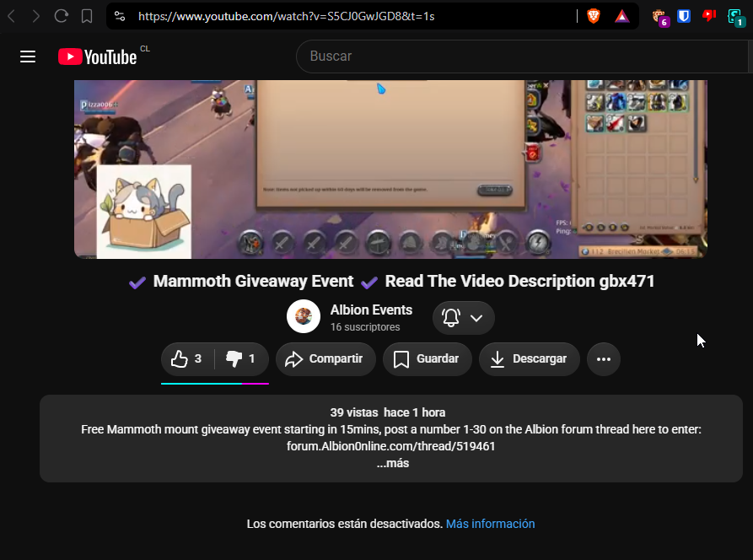Go back to the previous page

tap(12, 16)
